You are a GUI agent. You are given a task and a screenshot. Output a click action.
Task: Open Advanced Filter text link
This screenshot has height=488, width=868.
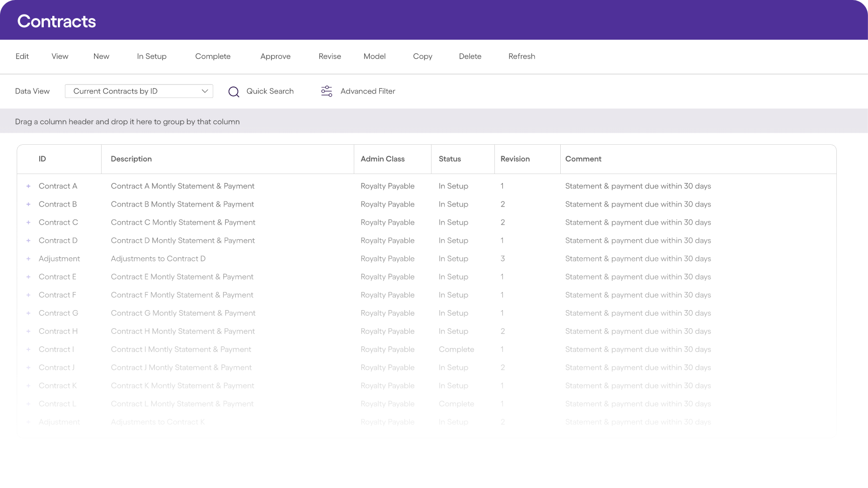pos(368,91)
